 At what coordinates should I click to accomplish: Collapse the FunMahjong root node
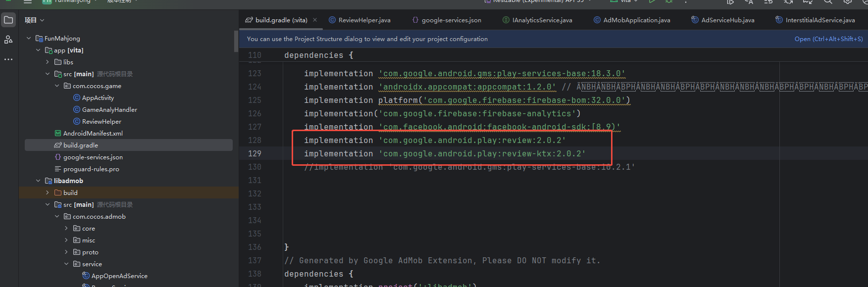(x=29, y=38)
